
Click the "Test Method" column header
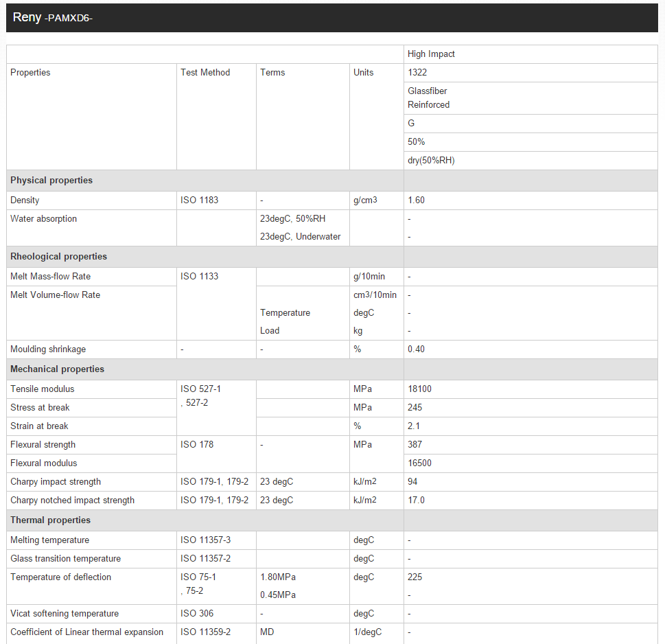[205, 73]
